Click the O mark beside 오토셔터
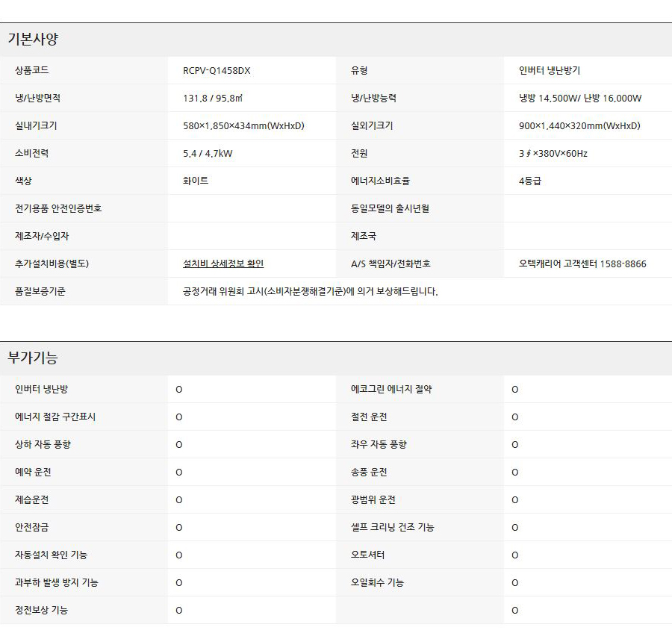The width and height of the screenshot is (672, 642). pyautogui.click(x=514, y=555)
